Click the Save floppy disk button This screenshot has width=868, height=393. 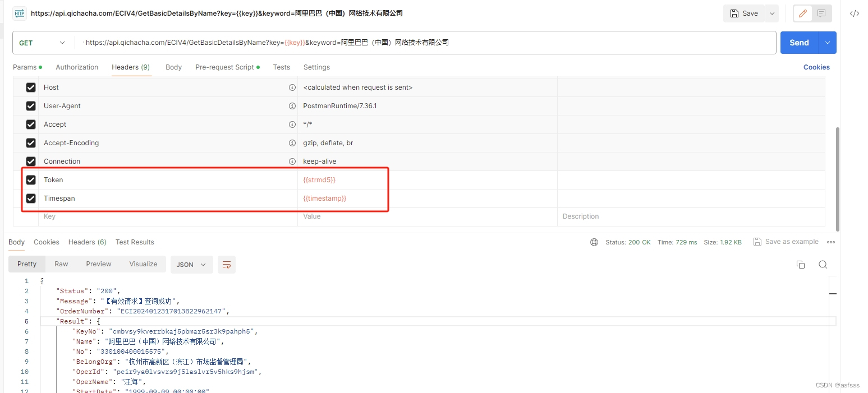click(744, 13)
